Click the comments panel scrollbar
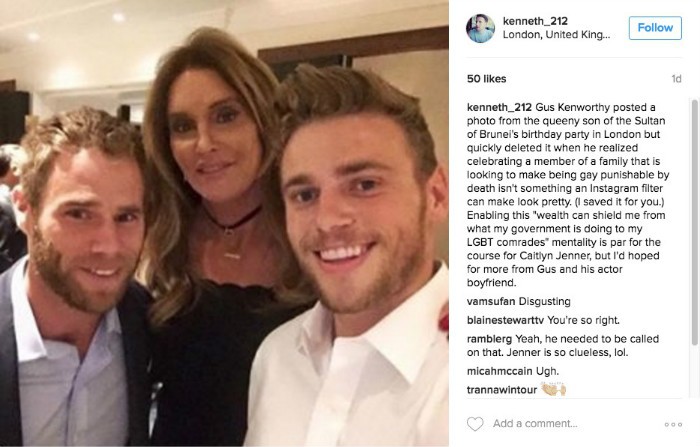This screenshot has width=700, height=447. [694, 222]
